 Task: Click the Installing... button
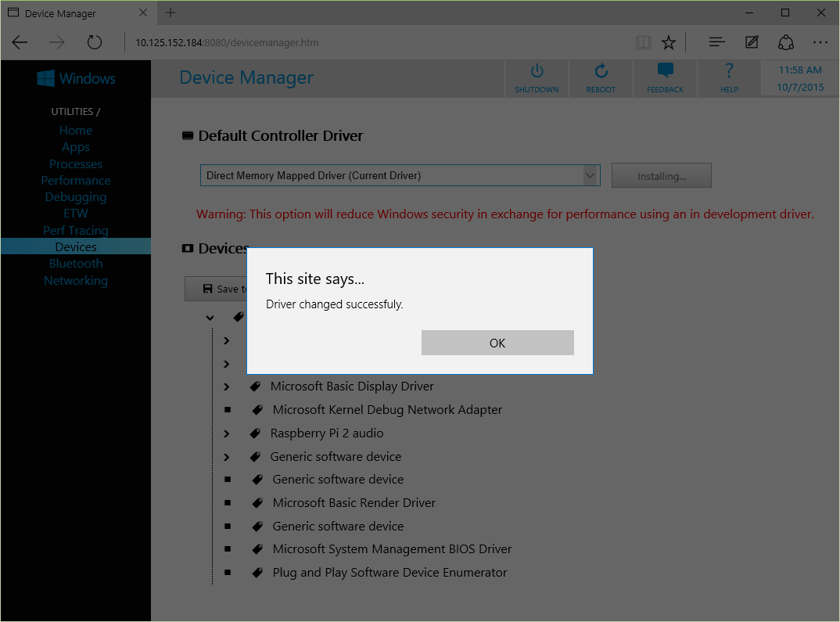(662, 176)
